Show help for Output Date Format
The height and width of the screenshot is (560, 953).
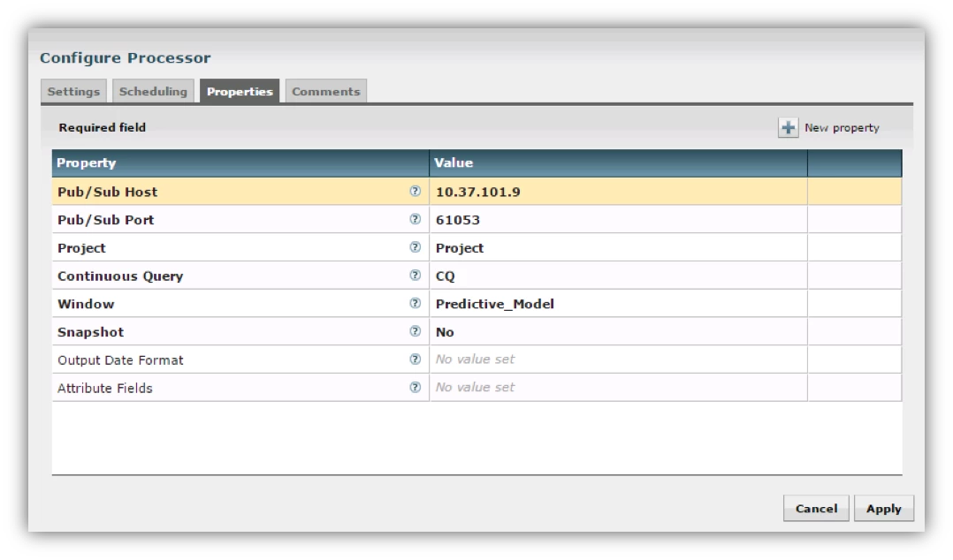pos(416,359)
